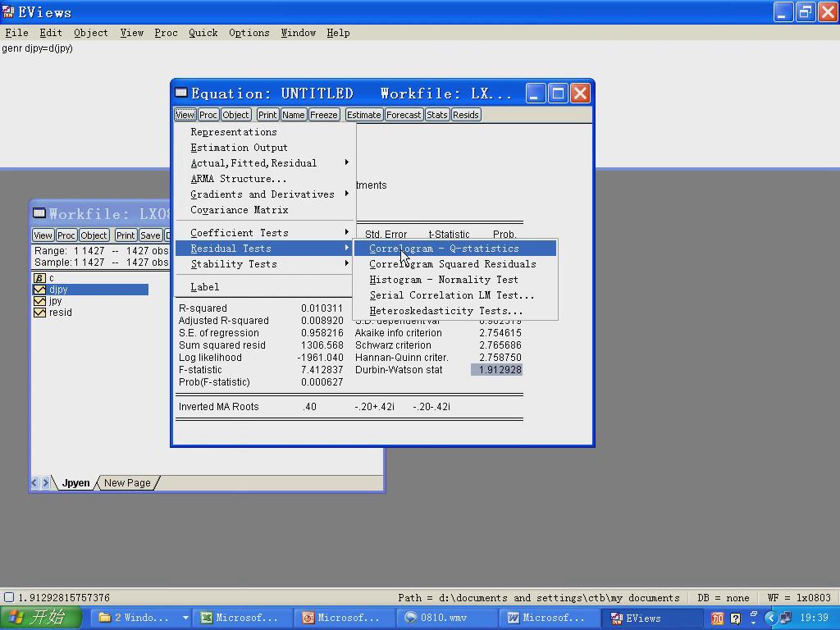Image resolution: width=840 pixels, height=630 pixels.
Task: Choose Heteroskedasticity Tests...
Action: click(454, 310)
